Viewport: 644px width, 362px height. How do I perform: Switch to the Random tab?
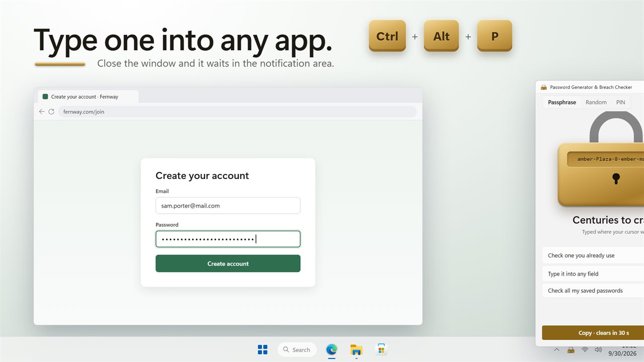596,102
